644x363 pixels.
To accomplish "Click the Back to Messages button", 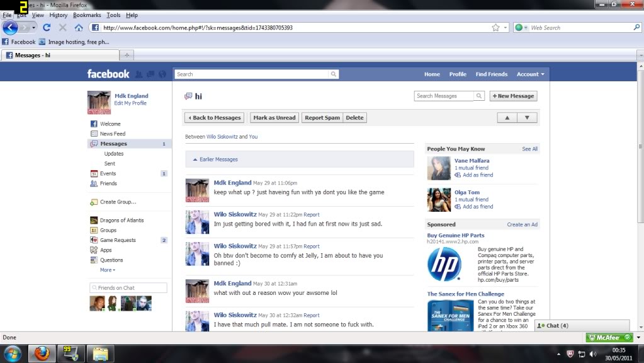I will [214, 118].
